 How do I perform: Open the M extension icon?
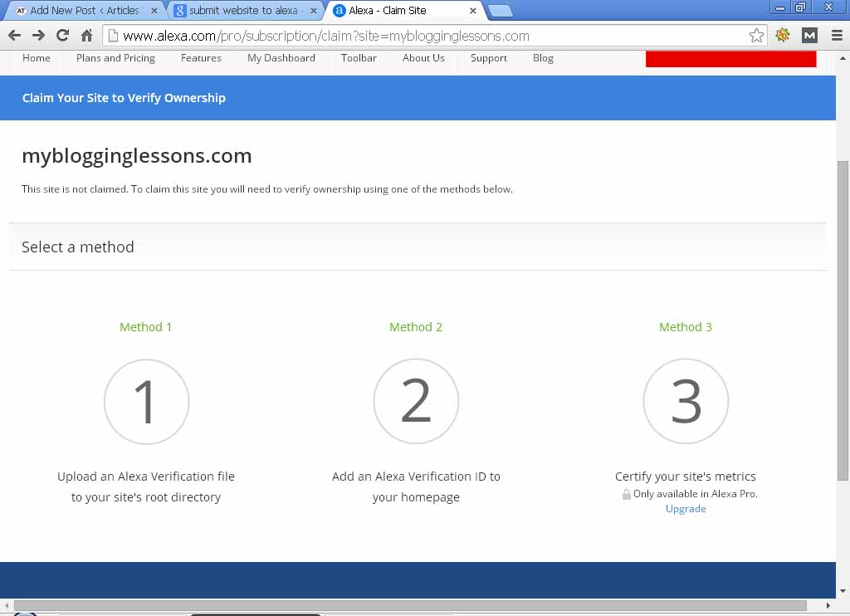pyautogui.click(x=809, y=36)
